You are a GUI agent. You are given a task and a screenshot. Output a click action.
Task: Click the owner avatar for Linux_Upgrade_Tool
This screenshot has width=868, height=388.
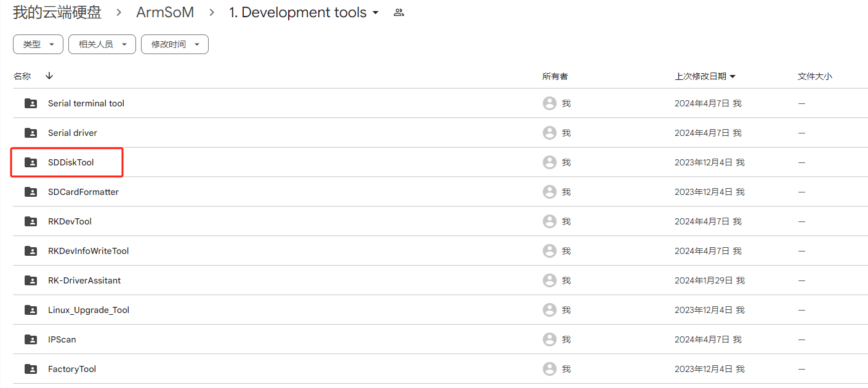(549, 309)
